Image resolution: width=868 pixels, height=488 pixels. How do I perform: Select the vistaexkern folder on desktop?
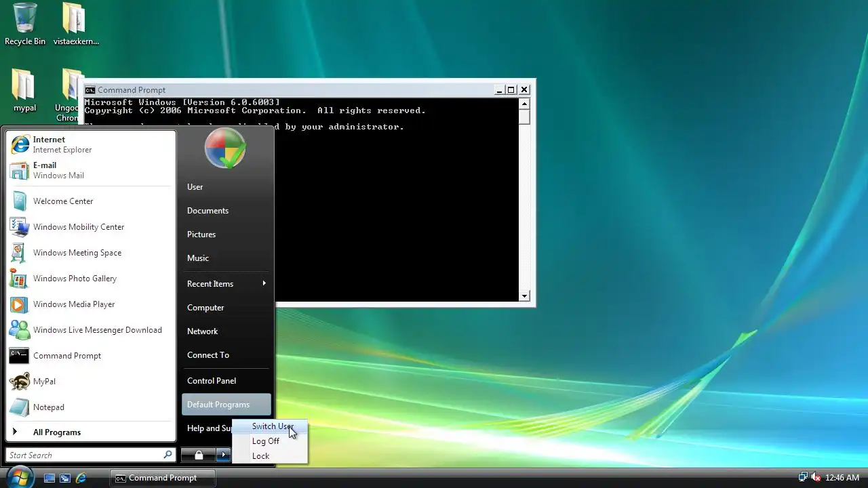76,24
